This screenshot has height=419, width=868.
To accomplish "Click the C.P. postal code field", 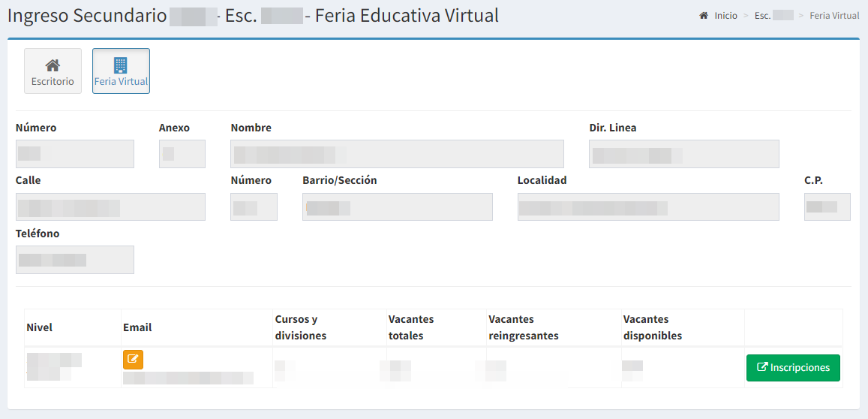I will [827, 206].
